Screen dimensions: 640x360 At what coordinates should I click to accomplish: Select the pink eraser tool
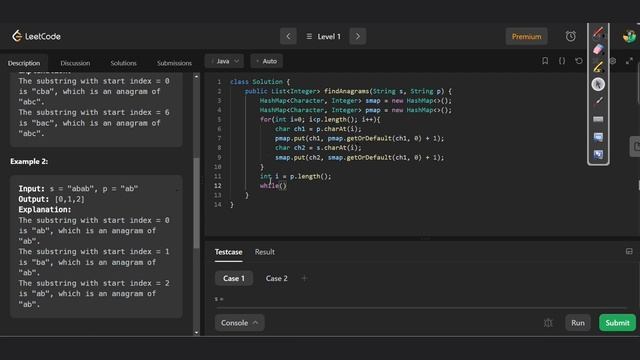tap(598, 49)
